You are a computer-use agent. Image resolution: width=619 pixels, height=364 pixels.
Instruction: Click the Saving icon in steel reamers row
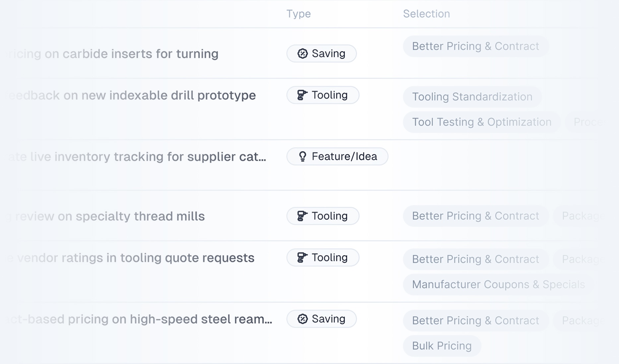(x=302, y=319)
